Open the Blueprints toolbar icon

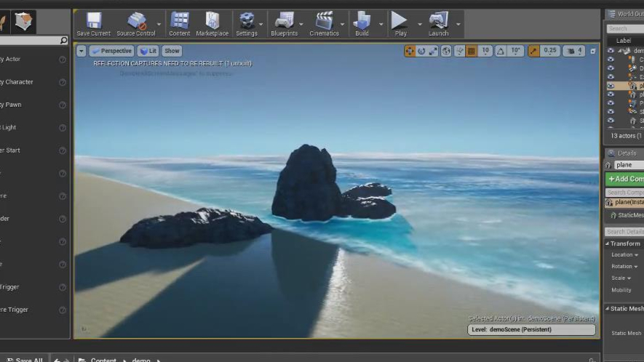pyautogui.click(x=284, y=24)
